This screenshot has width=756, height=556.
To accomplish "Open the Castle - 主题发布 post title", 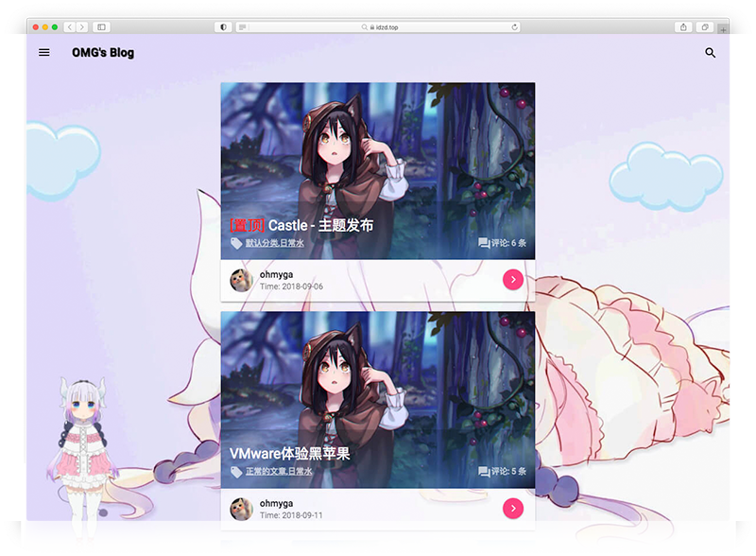I will pyautogui.click(x=301, y=225).
